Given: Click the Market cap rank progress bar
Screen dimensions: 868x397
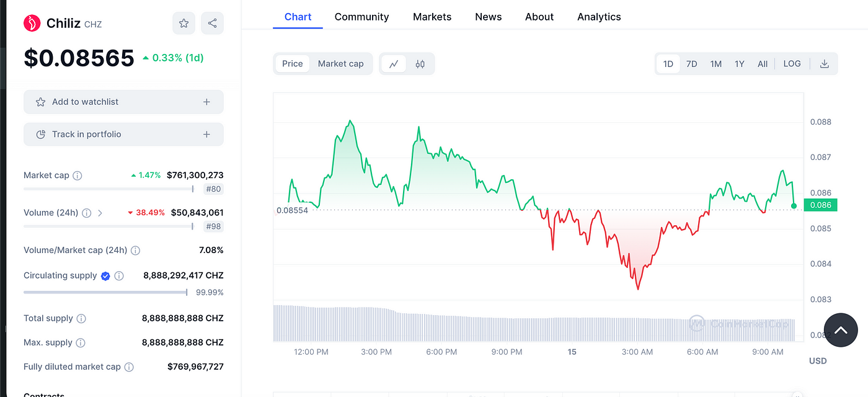Looking at the screenshot, I should 109,189.
